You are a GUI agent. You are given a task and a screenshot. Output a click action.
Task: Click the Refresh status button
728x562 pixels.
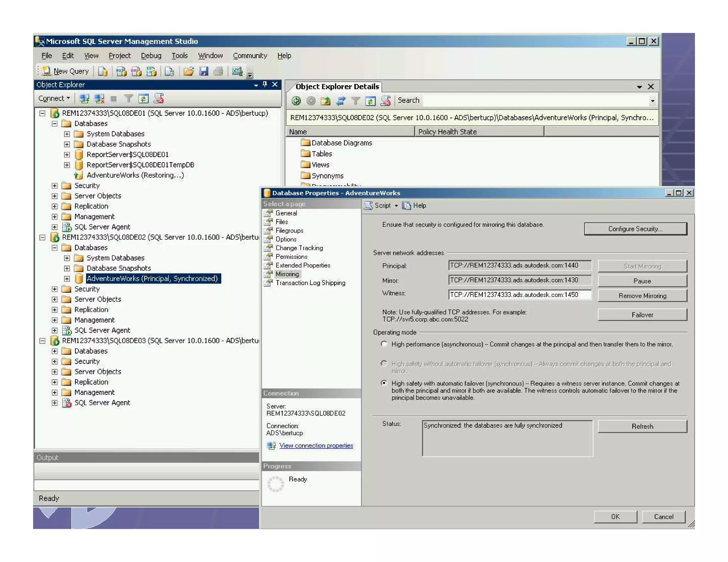642,426
